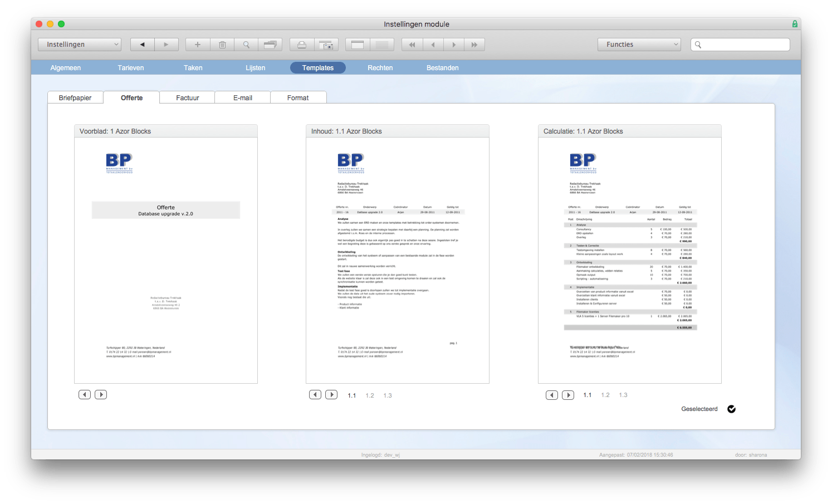832x504 pixels.
Task: Select Inhoud page 1.2
Action: pyautogui.click(x=370, y=395)
